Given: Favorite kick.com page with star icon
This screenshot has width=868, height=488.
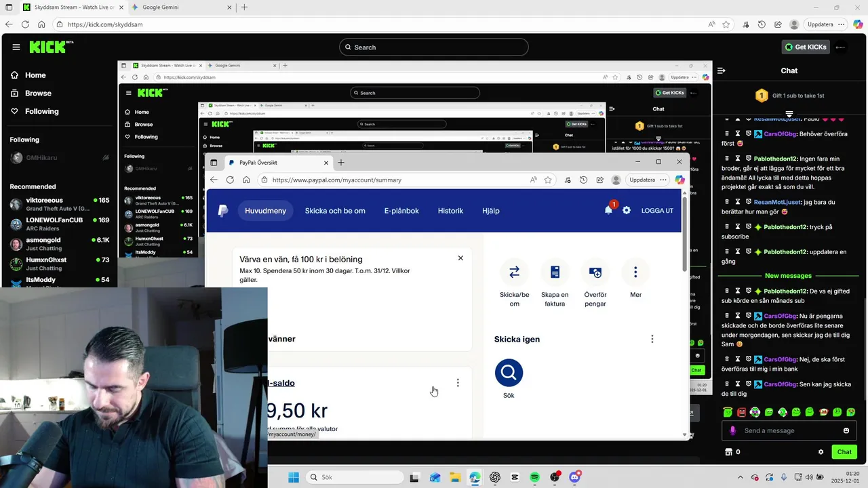Looking at the screenshot, I should tap(726, 24).
